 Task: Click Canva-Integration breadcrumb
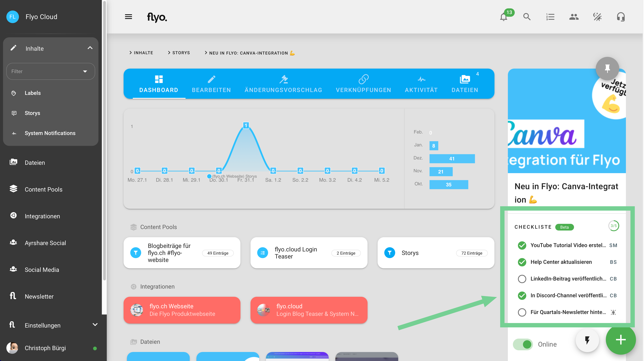coord(250,53)
